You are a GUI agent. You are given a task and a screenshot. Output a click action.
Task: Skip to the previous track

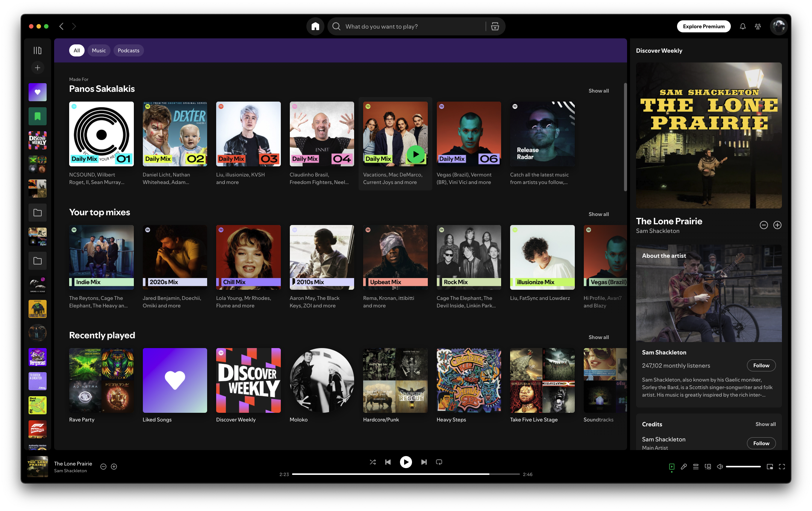388,462
